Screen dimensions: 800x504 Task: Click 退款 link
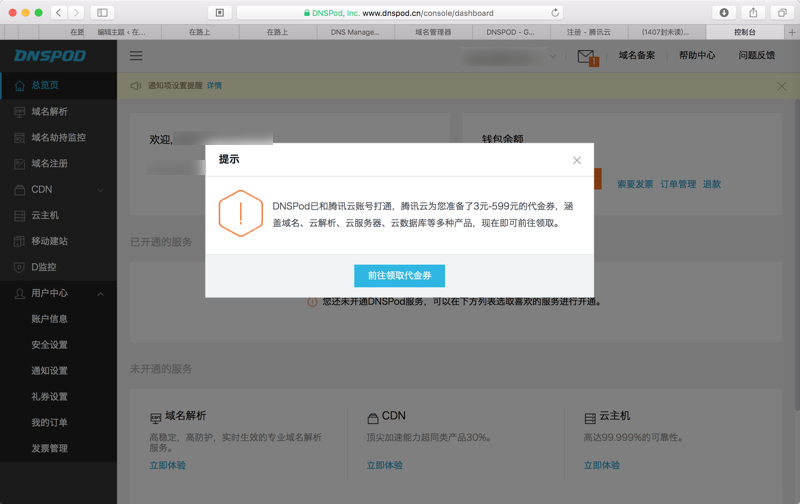pyautogui.click(x=712, y=184)
